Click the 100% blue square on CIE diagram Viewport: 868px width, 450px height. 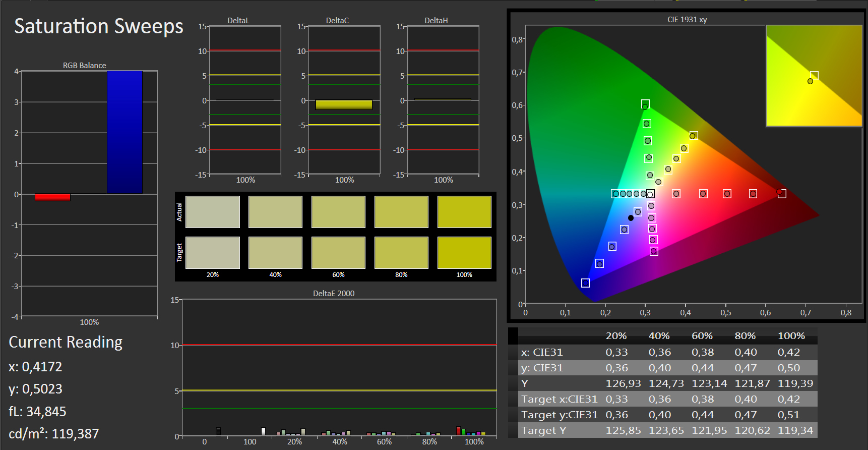click(585, 283)
